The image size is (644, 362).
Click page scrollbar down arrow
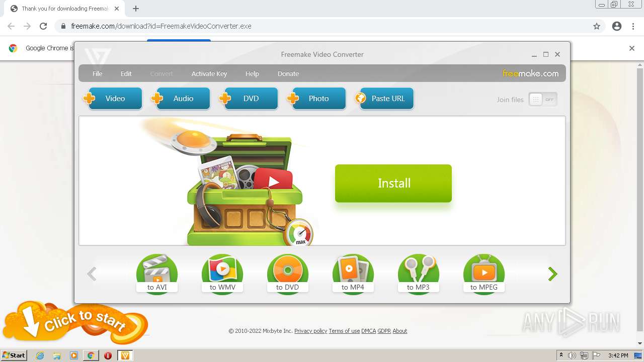coord(640,343)
